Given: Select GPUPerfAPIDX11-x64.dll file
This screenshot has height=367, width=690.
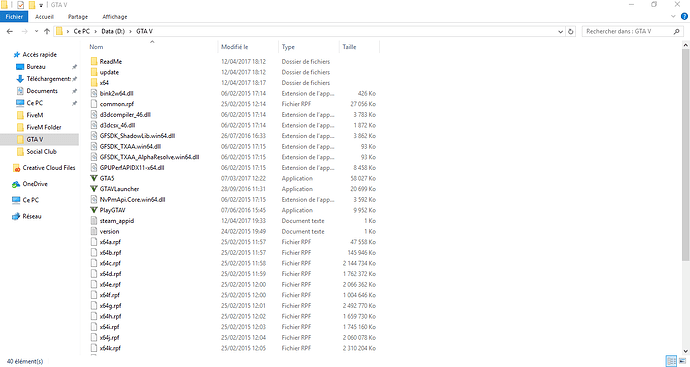Looking at the screenshot, I should (x=132, y=168).
